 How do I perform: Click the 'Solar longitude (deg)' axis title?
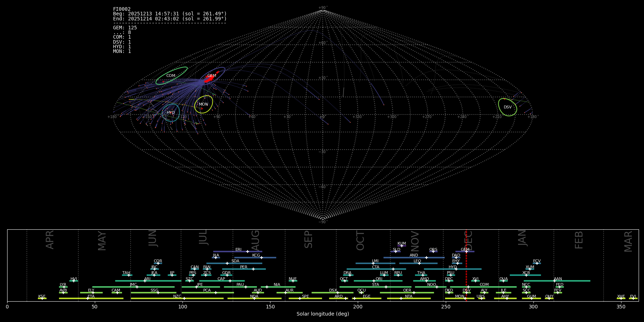click(x=323, y=314)
